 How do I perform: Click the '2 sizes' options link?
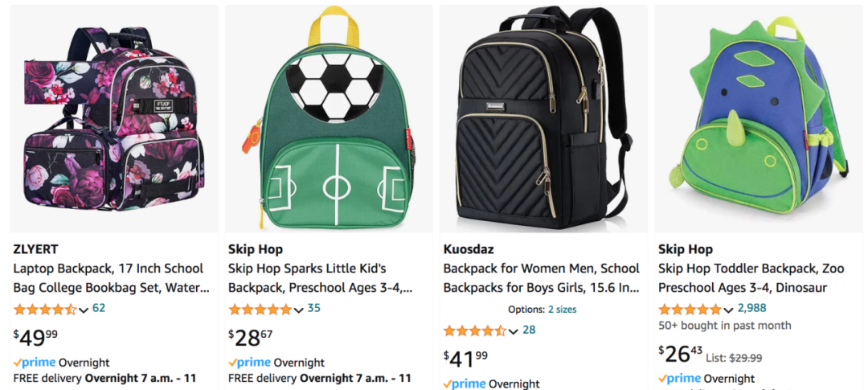(x=563, y=309)
